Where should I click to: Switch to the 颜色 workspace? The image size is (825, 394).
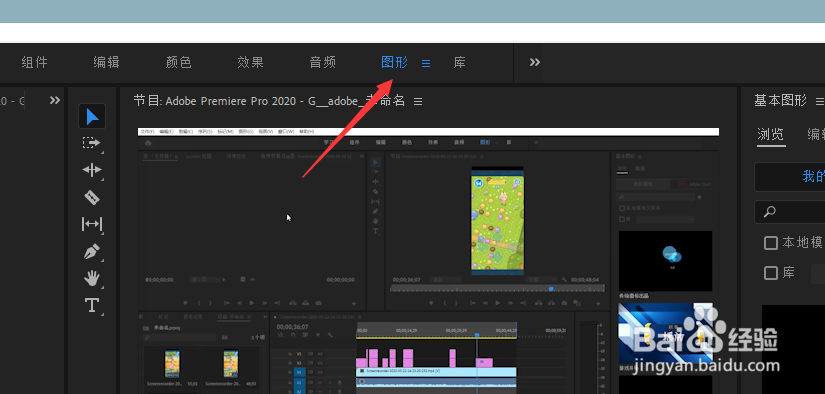pyautogui.click(x=179, y=63)
